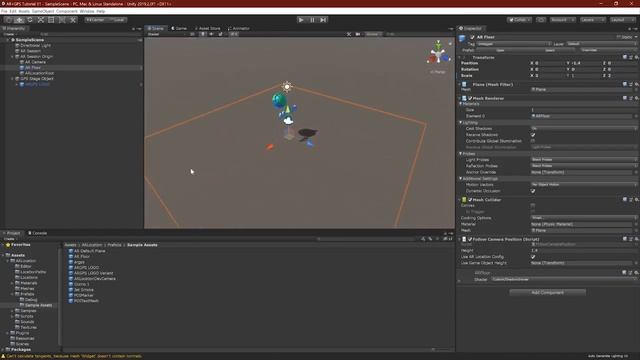Open the Tag dropdown in Inspector

[x=514, y=44]
